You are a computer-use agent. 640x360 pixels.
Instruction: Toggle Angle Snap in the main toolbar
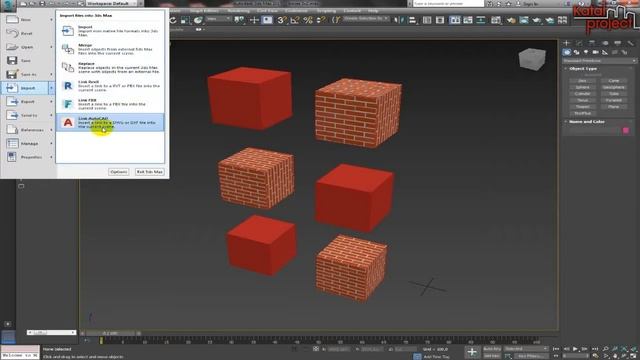(295, 20)
